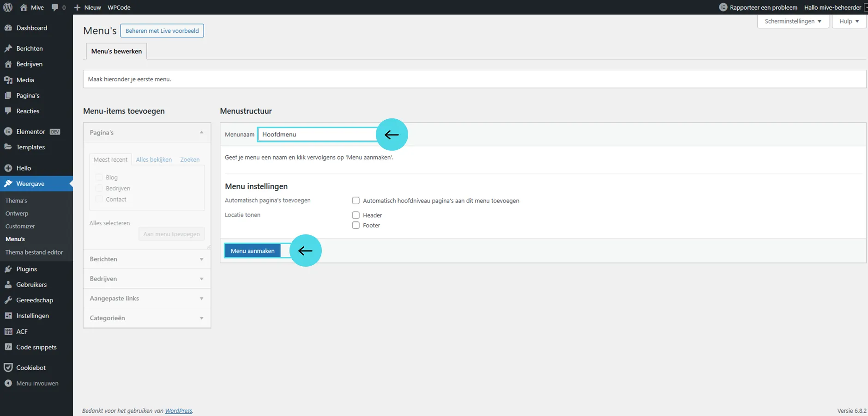Open Cookiebot via its shield icon
Viewport: 868px width, 416px height.
(8, 367)
